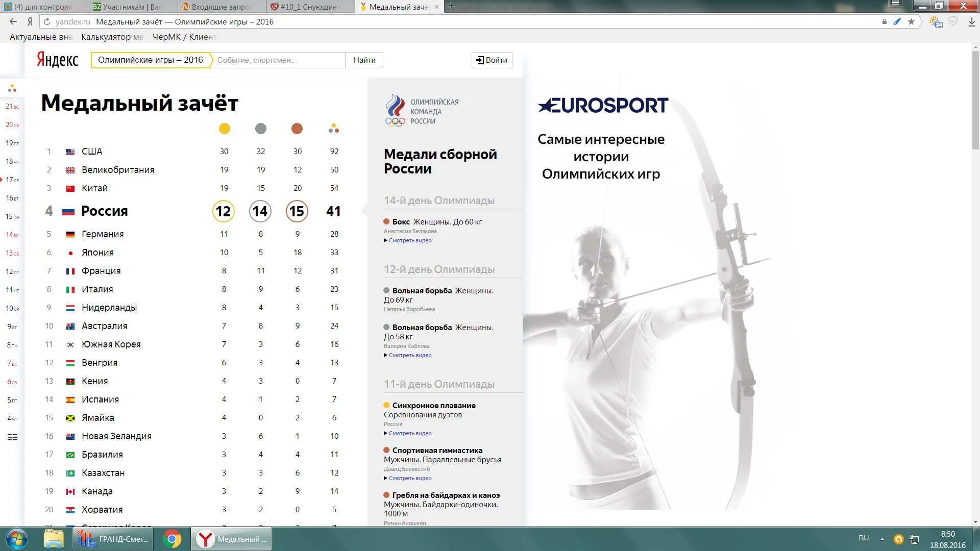Sort by gold medal circle icon
This screenshot has width=980, height=551.
tap(224, 129)
